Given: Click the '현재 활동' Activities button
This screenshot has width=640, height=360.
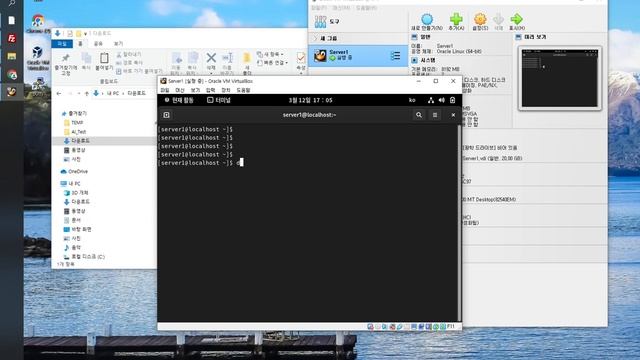Looking at the screenshot, I should (x=179, y=100).
